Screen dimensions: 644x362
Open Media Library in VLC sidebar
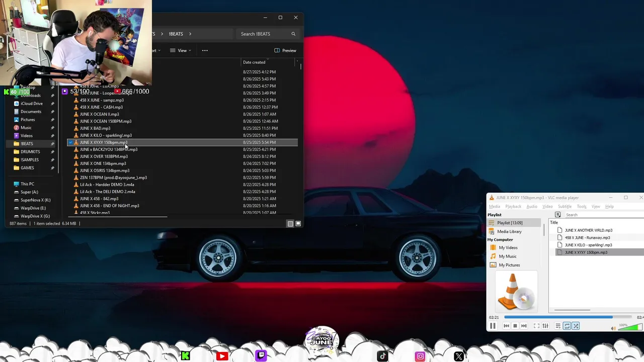click(x=509, y=231)
